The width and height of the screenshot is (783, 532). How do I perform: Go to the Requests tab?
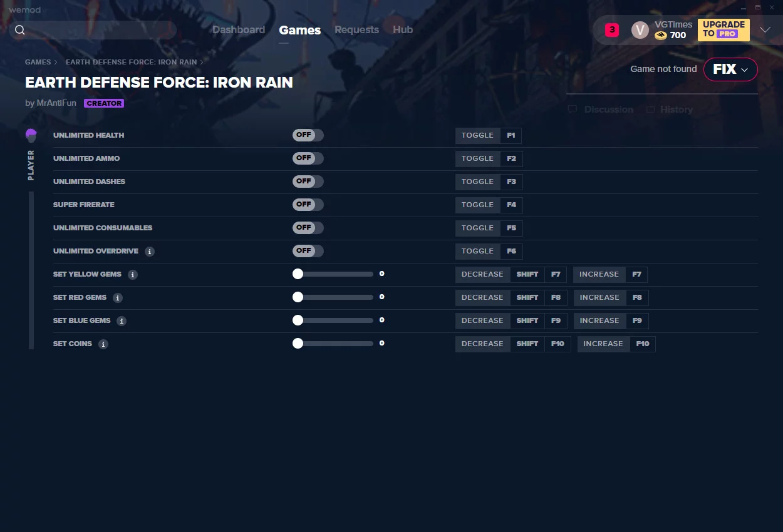tap(356, 30)
